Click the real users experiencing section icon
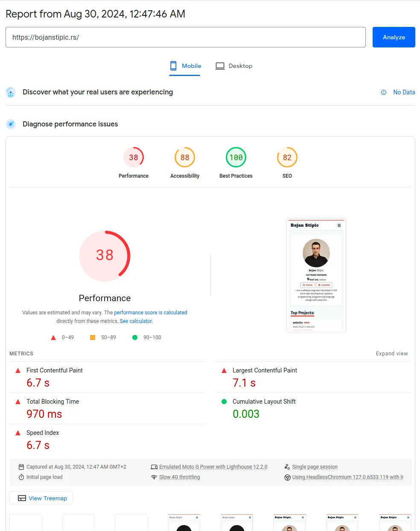Screen dimensions: 420x531 (x=11, y=92)
